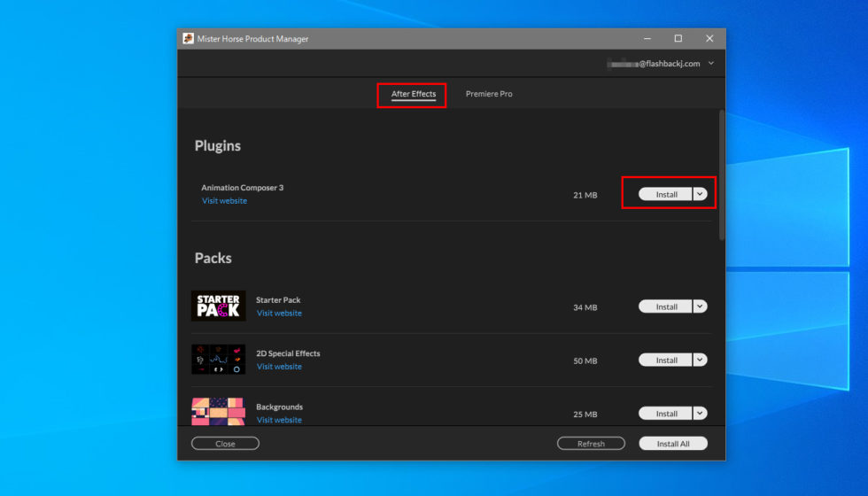The width and height of the screenshot is (868, 496).
Task: Install the Starter Pack
Action: (666, 306)
